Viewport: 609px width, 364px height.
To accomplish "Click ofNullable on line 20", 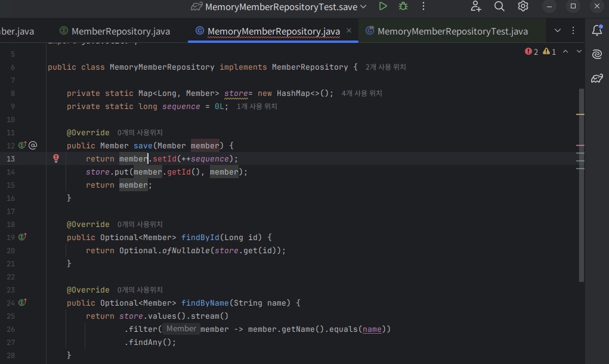I will click(186, 250).
